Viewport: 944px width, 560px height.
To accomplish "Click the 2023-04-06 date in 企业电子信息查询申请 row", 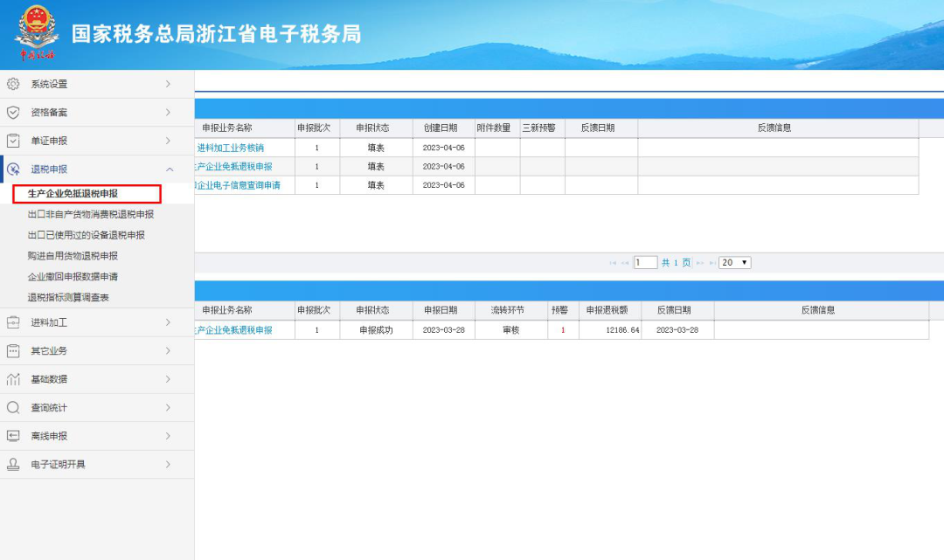I will pyautogui.click(x=444, y=185).
